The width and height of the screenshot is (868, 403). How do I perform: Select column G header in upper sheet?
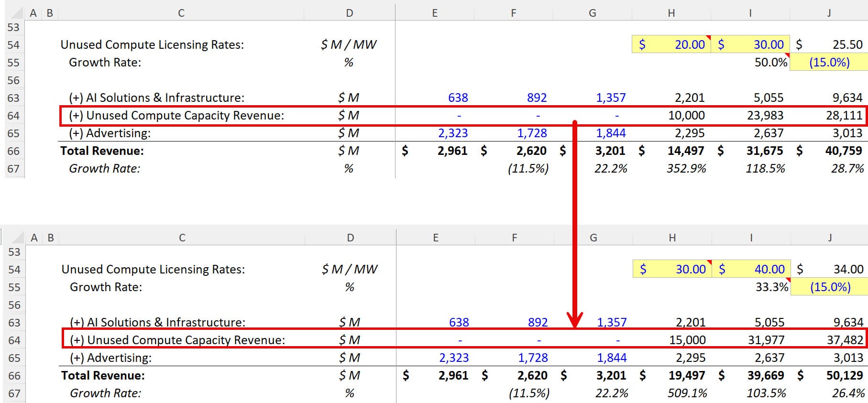point(593,13)
